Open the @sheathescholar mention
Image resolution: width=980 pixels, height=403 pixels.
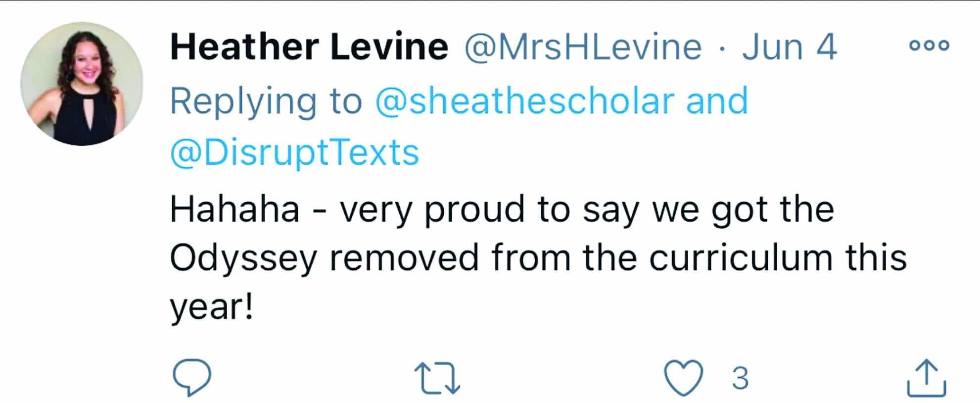click(x=525, y=101)
